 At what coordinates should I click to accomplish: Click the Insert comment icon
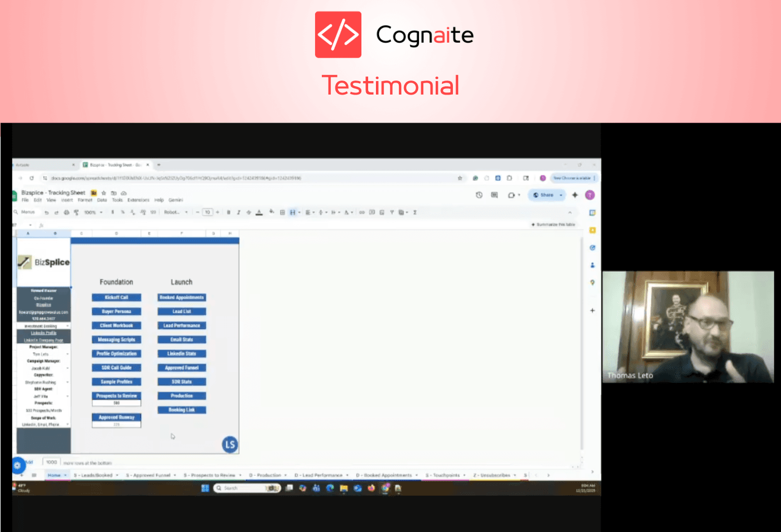tap(372, 212)
